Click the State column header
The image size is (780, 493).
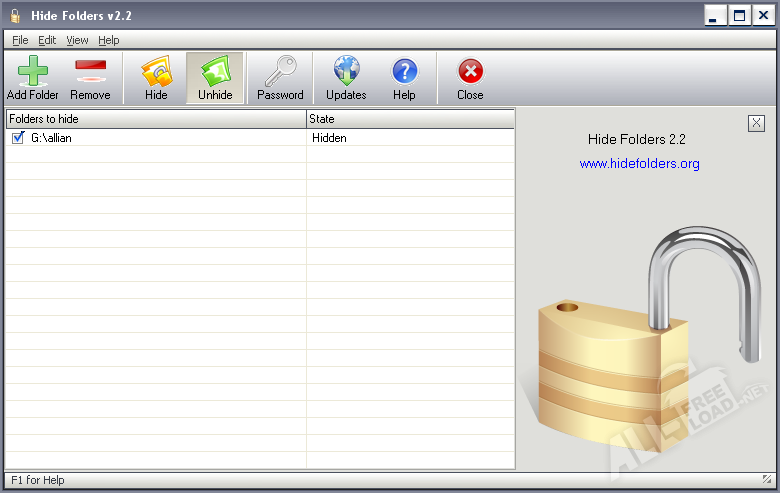coord(410,119)
